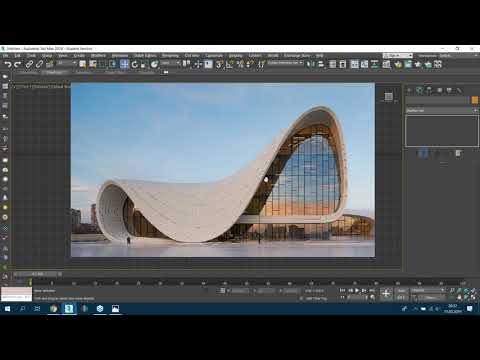Viewport: 480px width, 360px height.
Task: Toggle the 3D Snaps button
Action: point(218,64)
